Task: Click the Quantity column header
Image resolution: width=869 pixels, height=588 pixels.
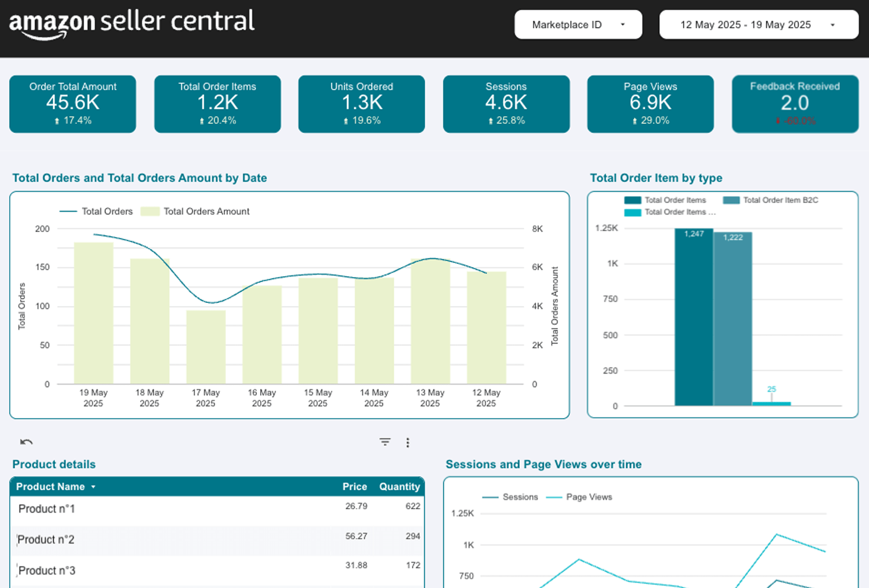Action: 400,487
